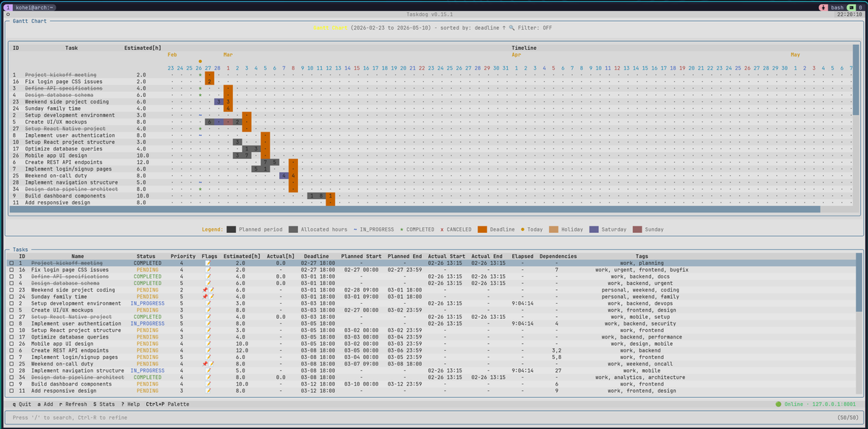Click the Estimated[h] header in Gantt chart
This screenshot has height=429, width=868.
click(x=142, y=48)
